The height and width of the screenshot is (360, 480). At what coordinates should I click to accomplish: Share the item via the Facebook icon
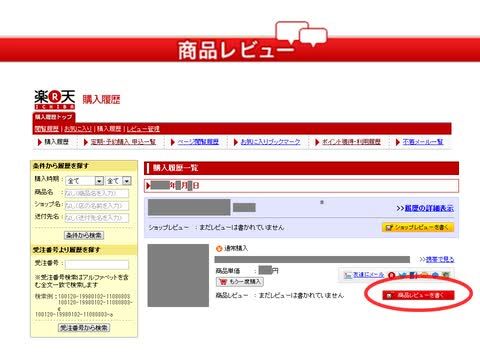point(413,275)
